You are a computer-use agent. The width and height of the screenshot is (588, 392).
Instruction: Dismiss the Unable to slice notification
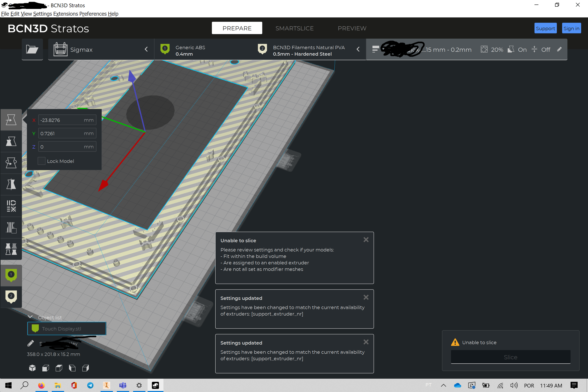point(366,240)
